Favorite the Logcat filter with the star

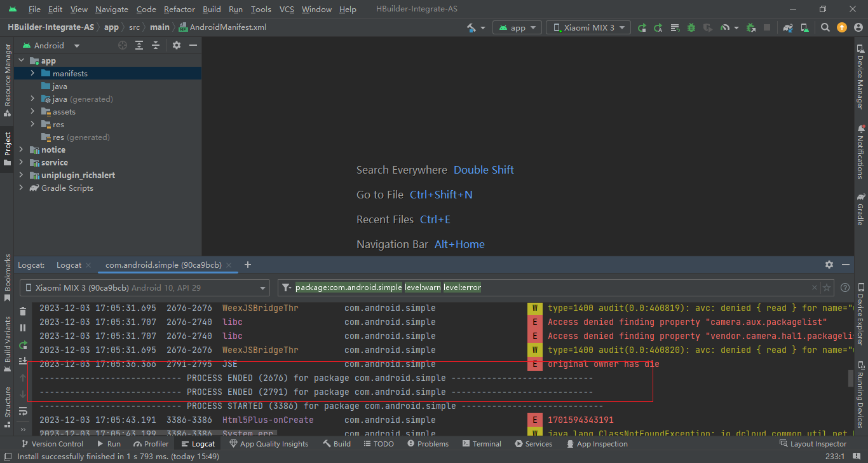point(827,287)
